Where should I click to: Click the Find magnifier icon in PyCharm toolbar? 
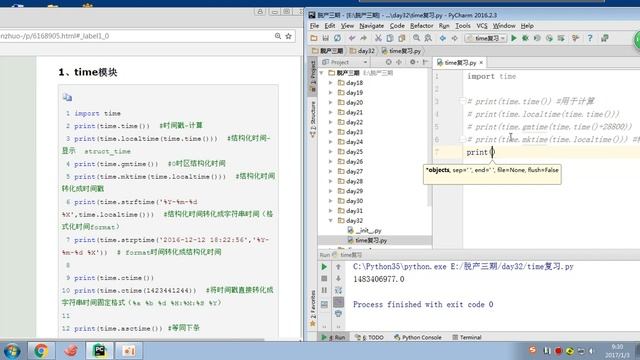416,38
